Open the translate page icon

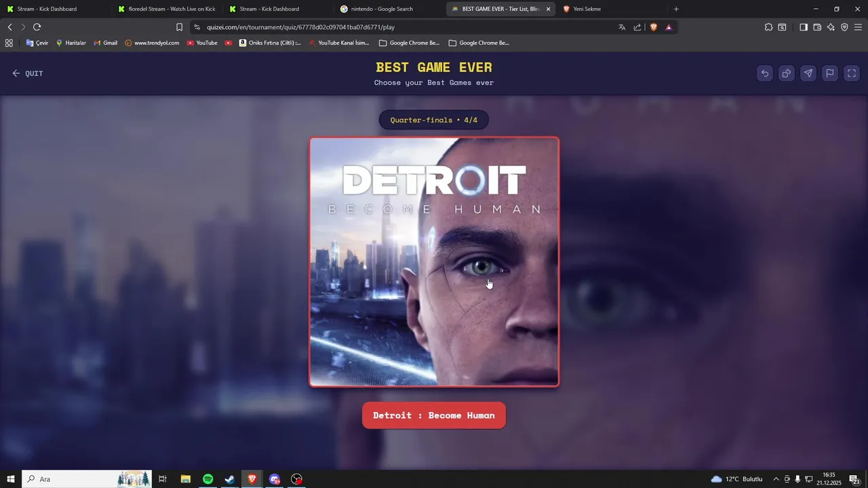(622, 27)
